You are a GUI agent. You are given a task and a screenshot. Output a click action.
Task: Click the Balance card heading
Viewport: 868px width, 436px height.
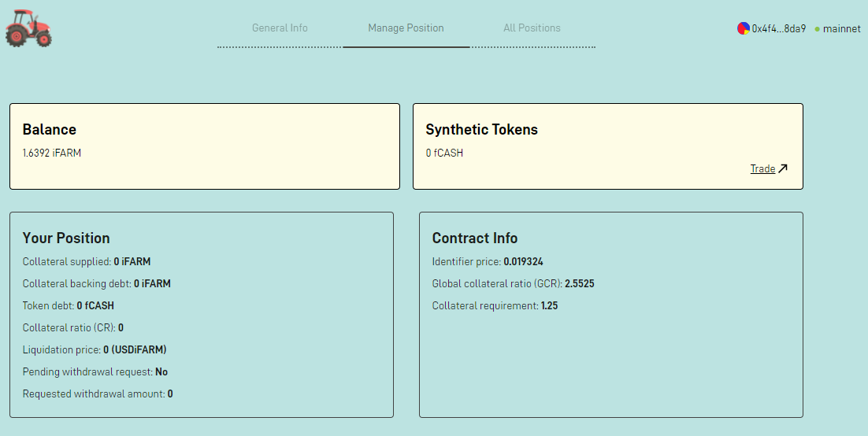click(50, 130)
